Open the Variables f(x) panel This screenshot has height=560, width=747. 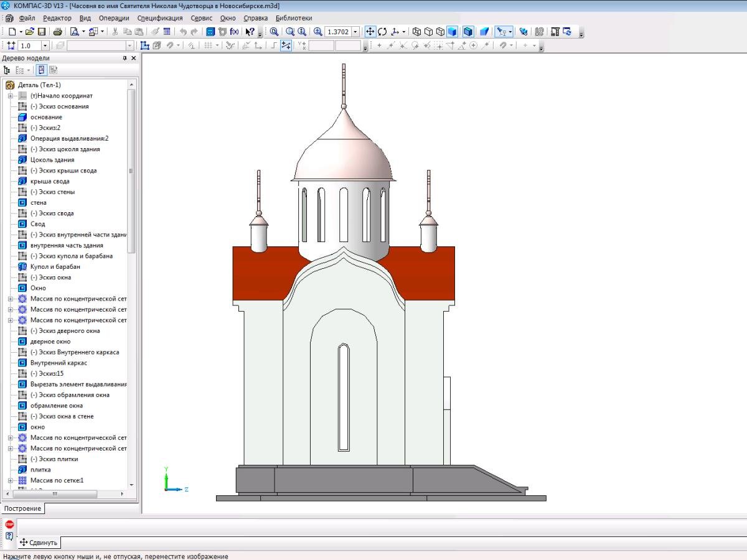coord(234,32)
